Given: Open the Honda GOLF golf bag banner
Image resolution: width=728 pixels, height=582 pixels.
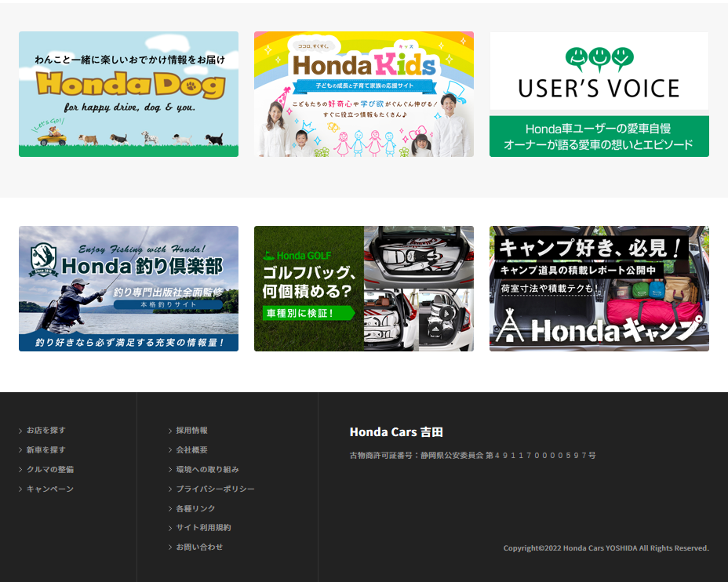Looking at the screenshot, I should [x=363, y=289].
